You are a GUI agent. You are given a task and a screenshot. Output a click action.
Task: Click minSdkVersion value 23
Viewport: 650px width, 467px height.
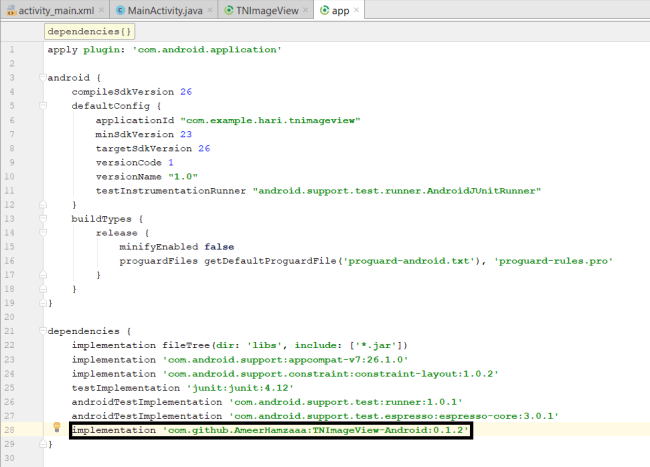pos(186,134)
